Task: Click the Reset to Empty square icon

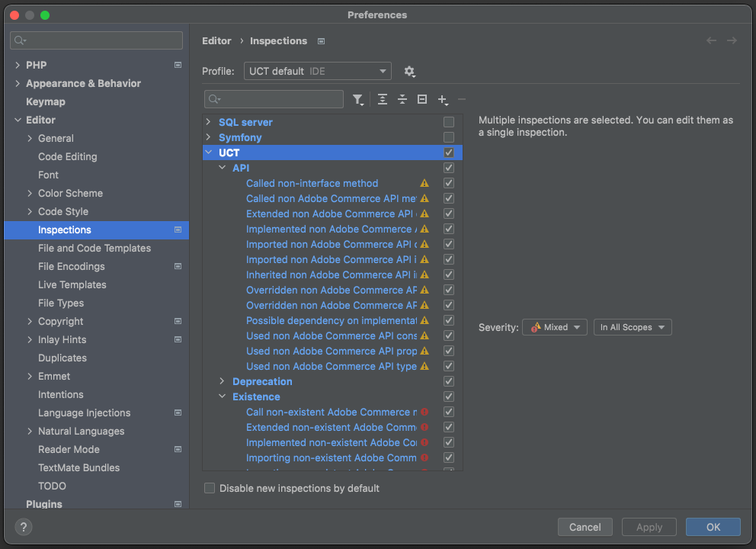Action: click(x=422, y=100)
